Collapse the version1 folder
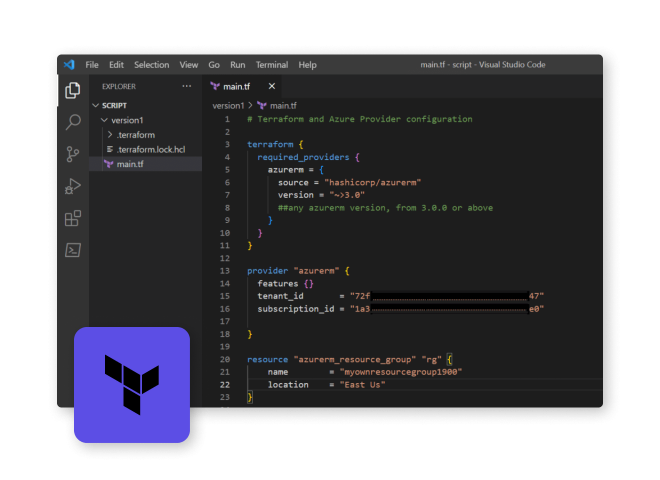 pyautogui.click(x=127, y=120)
